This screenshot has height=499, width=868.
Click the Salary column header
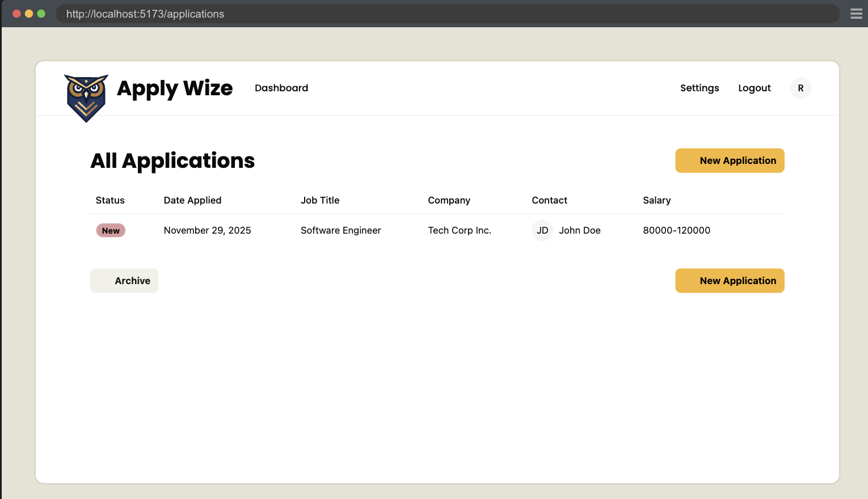click(x=656, y=200)
